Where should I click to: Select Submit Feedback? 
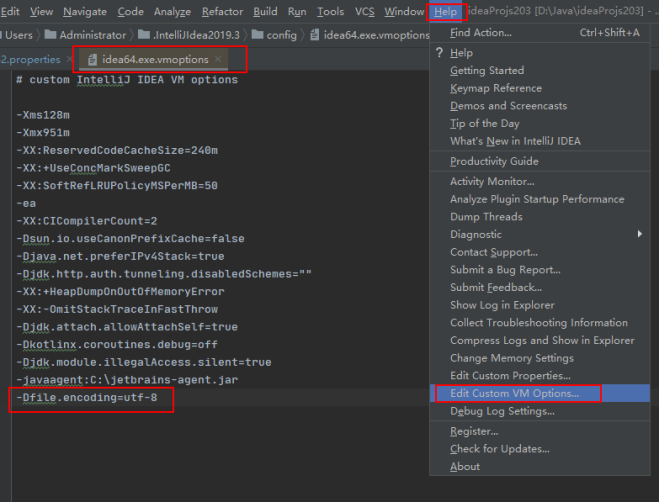point(540,287)
